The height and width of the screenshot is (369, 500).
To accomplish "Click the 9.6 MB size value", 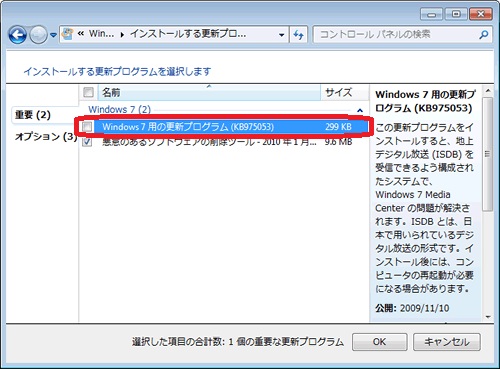I will click(x=338, y=142).
